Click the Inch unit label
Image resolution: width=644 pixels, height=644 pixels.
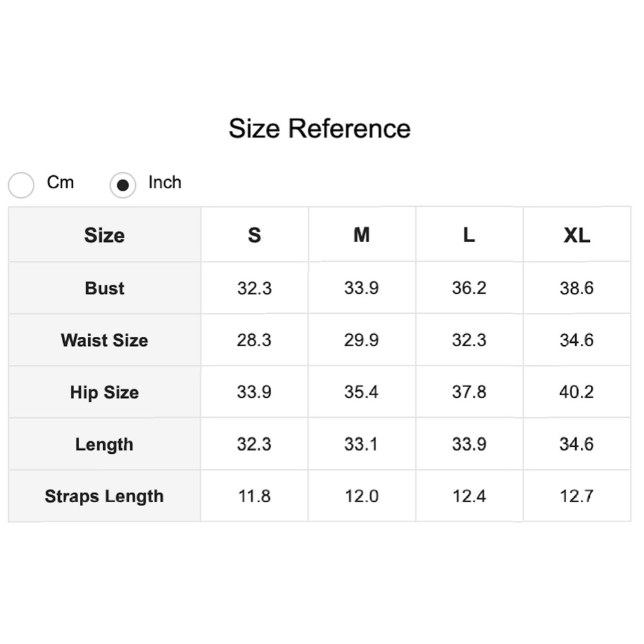click(x=165, y=182)
